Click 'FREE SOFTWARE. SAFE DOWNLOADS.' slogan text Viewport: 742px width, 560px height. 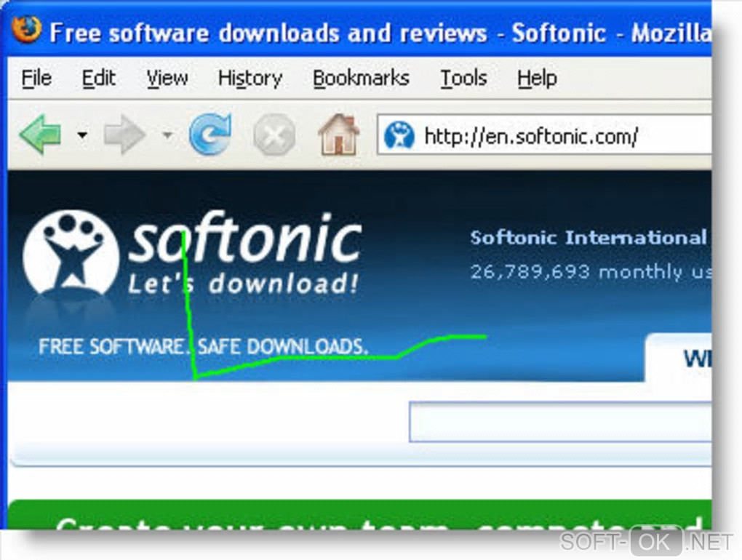pos(203,347)
